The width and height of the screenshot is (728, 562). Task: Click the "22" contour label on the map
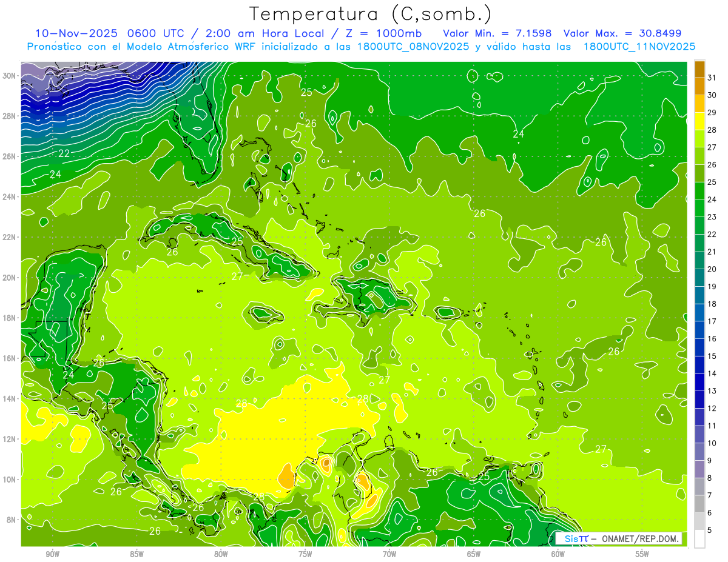click(x=64, y=154)
